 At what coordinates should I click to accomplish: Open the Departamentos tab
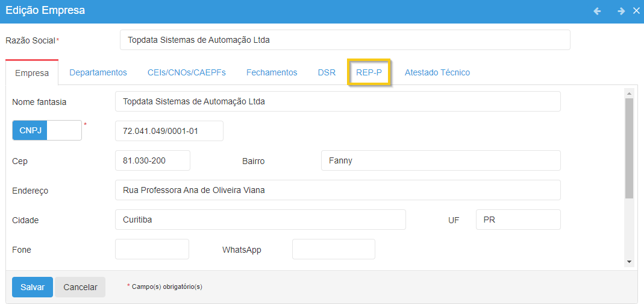pos(98,72)
